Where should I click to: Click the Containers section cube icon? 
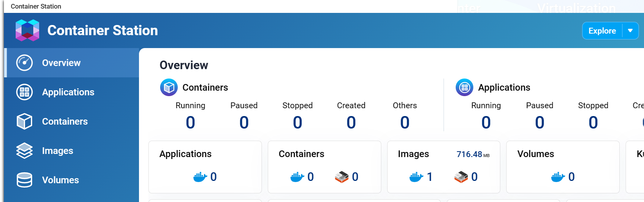pos(169,88)
